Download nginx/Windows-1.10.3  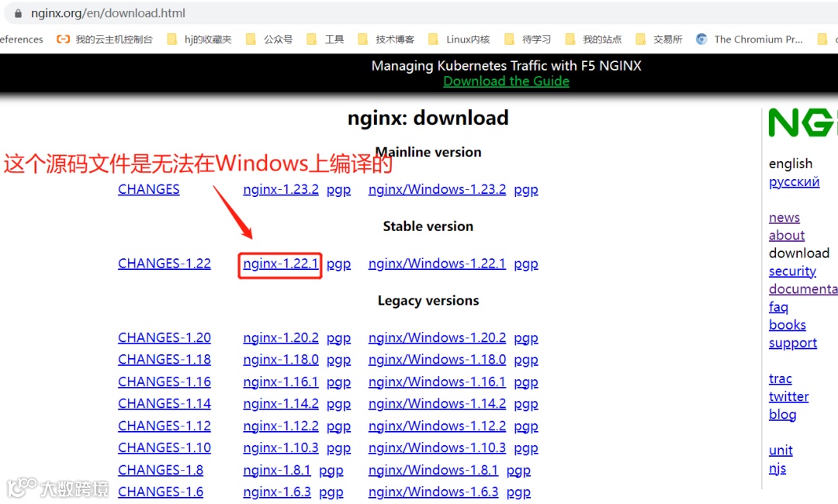[437, 448]
